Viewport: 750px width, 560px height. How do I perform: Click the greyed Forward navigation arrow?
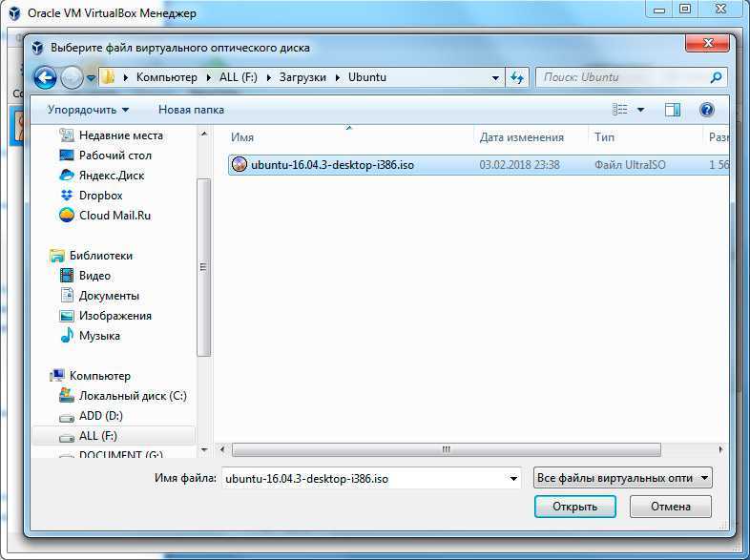click(72, 77)
